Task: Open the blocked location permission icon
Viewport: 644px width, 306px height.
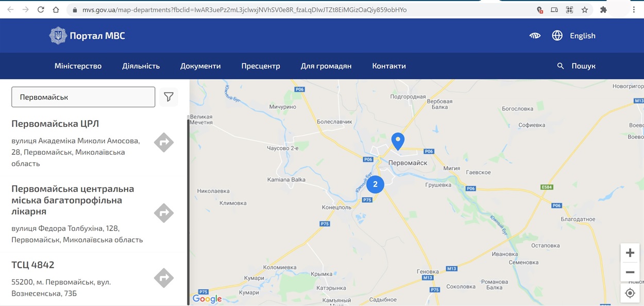Action: [540, 10]
